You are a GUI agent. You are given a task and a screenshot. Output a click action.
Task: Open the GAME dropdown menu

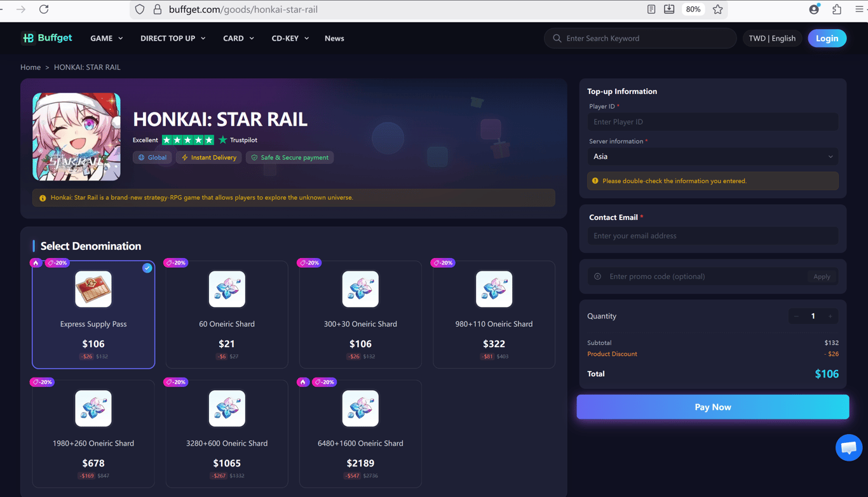pyautogui.click(x=107, y=38)
